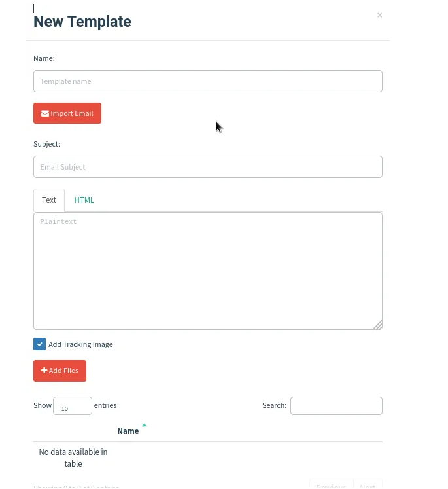The image size is (448, 489).
Task: Grab the textarea resize handle corner
Action: tap(378, 325)
